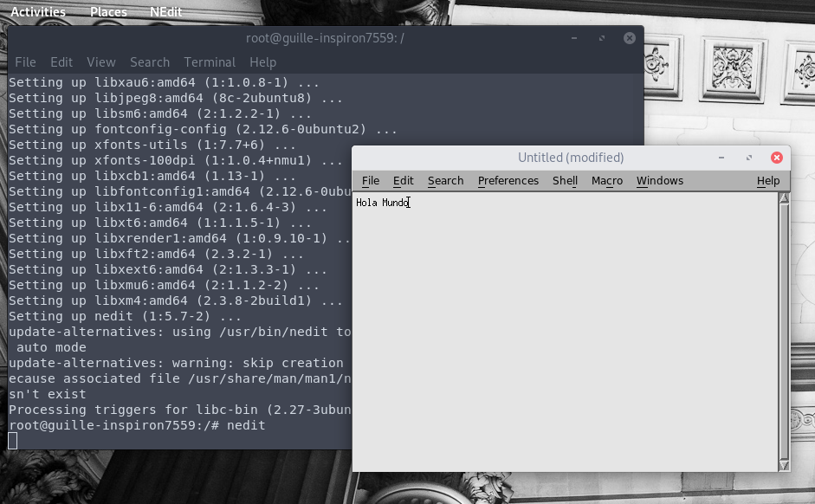Click the "sn't exist" terminal line
Image resolution: width=815 pixels, height=504 pixels.
(48, 394)
